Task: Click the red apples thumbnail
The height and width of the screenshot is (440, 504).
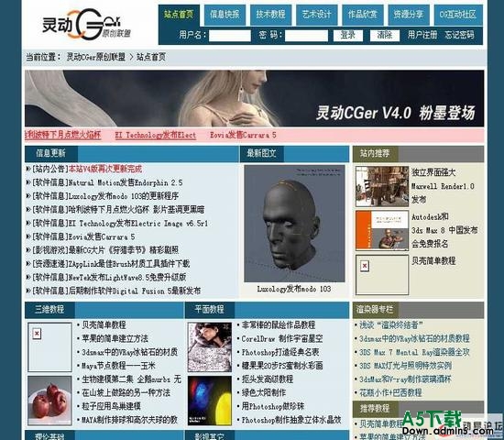Action: pyautogui.click(x=49, y=401)
